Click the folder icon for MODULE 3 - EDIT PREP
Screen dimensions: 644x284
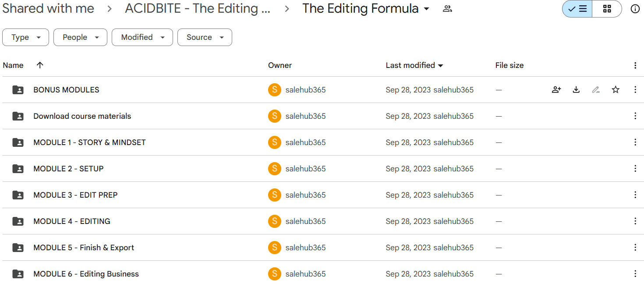(18, 195)
